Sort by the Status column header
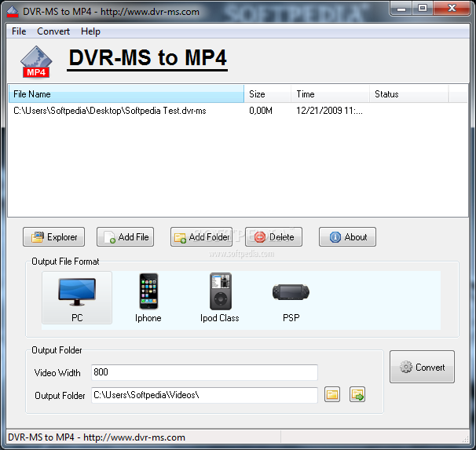Viewport: 476px width, 450px height. 409,94
